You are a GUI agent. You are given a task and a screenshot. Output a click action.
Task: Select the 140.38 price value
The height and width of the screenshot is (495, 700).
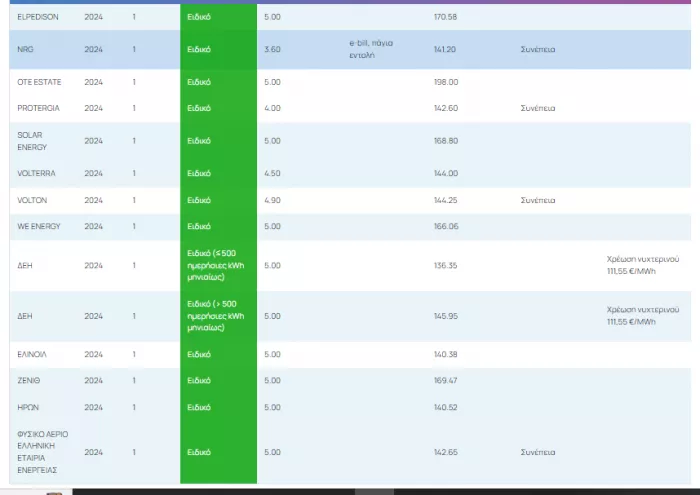point(446,354)
